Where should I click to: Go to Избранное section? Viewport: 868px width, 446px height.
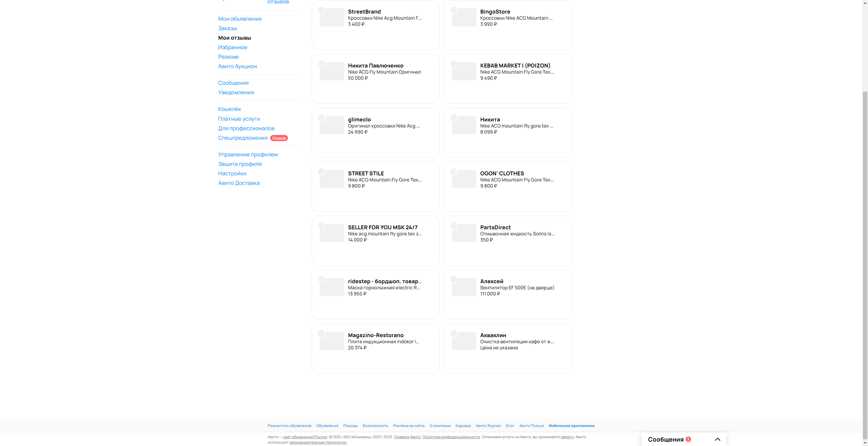point(233,47)
